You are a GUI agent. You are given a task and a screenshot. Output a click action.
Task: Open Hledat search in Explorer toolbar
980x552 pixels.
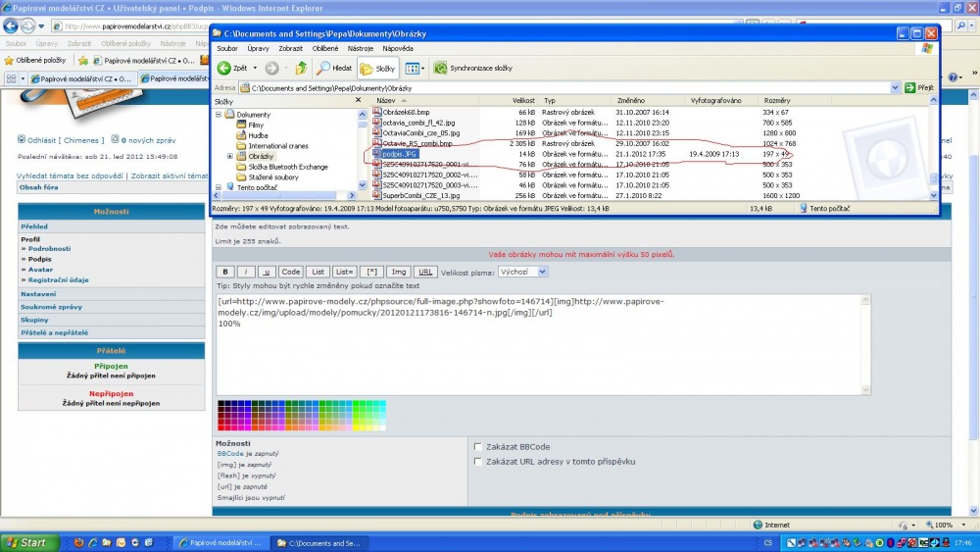(334, 68)
